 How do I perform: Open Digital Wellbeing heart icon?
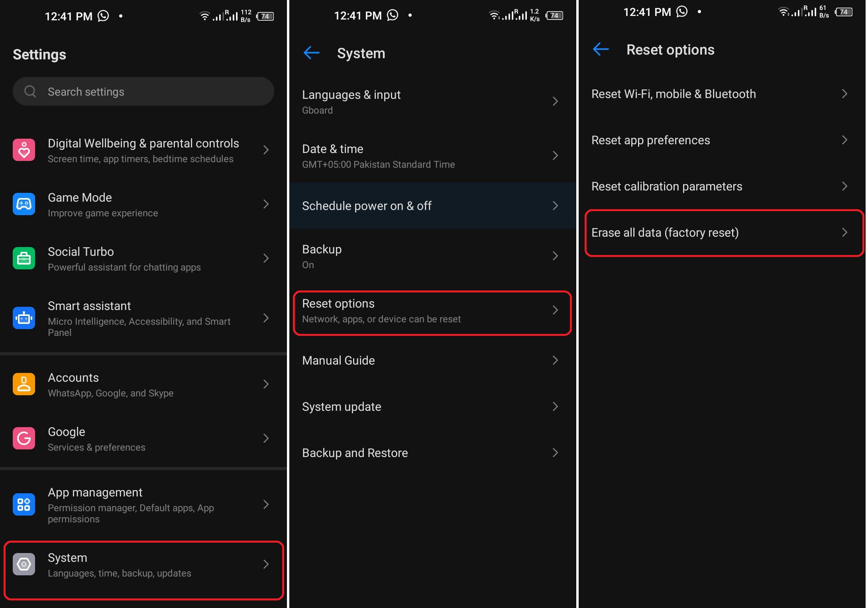point(24,150)
